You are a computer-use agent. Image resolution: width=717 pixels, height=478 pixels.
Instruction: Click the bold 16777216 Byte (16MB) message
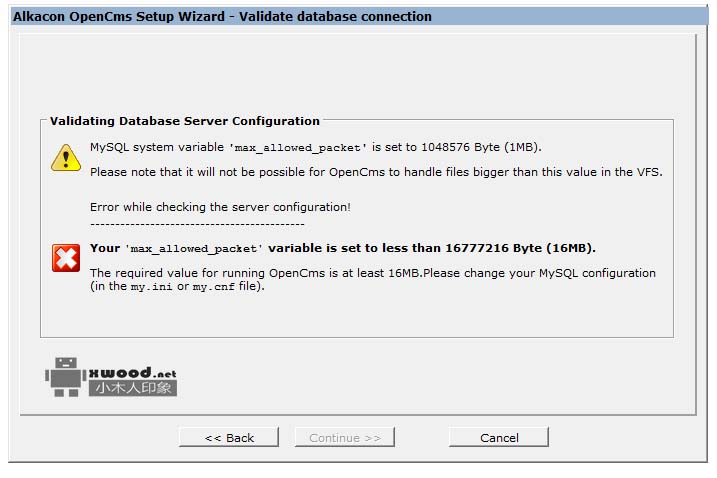pyautogui.click(x=342, y=248)
